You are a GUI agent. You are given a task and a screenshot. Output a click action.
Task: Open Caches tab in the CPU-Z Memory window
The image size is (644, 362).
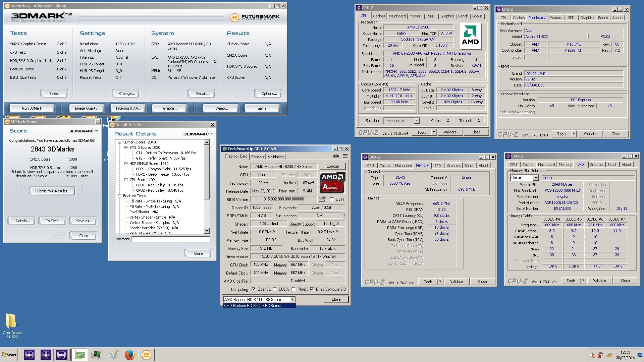coord(385,166)
